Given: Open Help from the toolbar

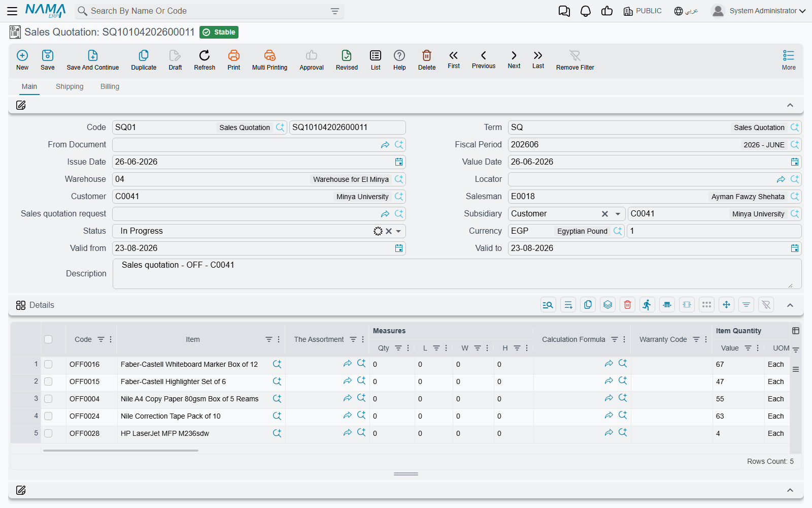Looking at the screenshot, I should (399, 60).
